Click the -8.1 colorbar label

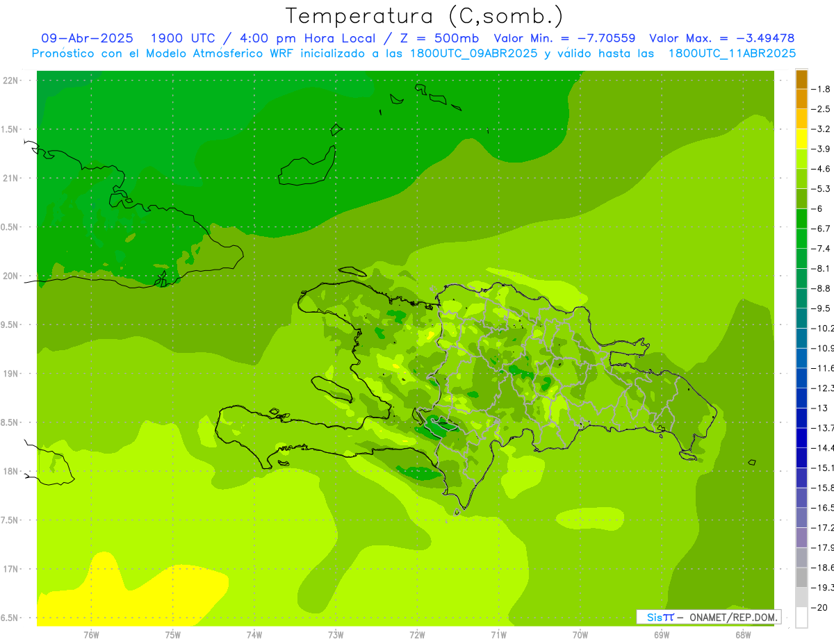click(821, 269)
